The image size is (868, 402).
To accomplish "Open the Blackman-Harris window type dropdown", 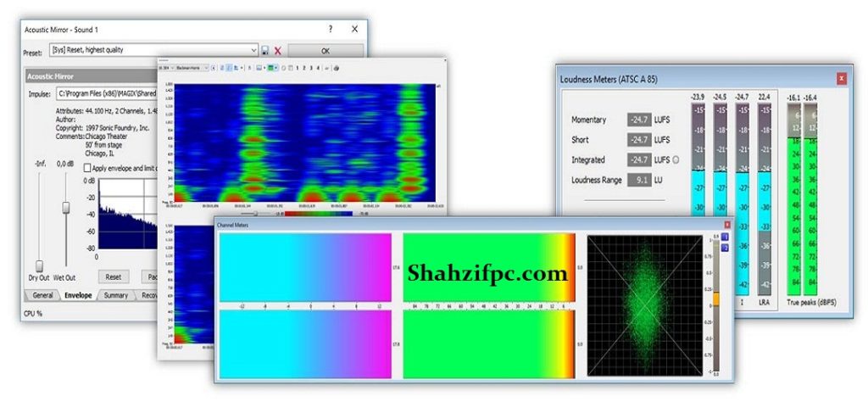I will (191, 67).
